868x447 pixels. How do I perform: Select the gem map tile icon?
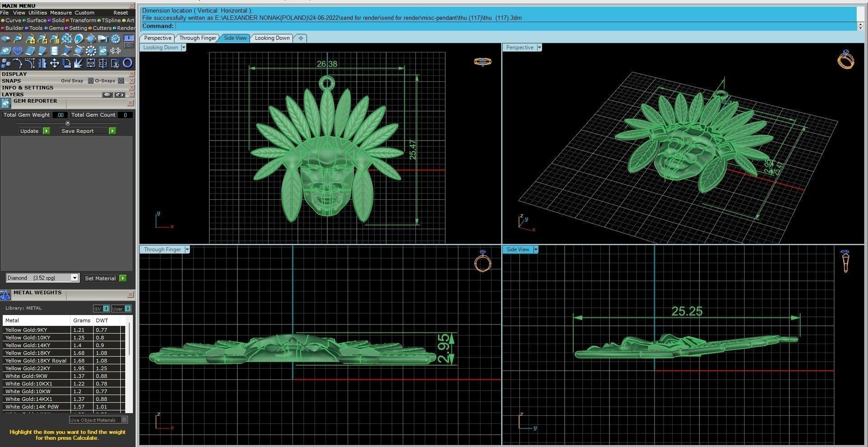(6, 51)
